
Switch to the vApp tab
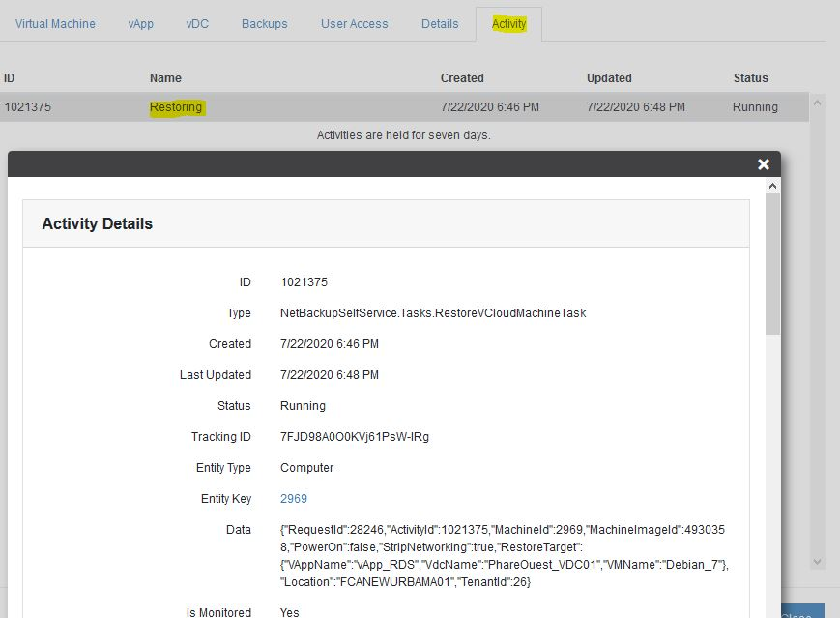141,24
